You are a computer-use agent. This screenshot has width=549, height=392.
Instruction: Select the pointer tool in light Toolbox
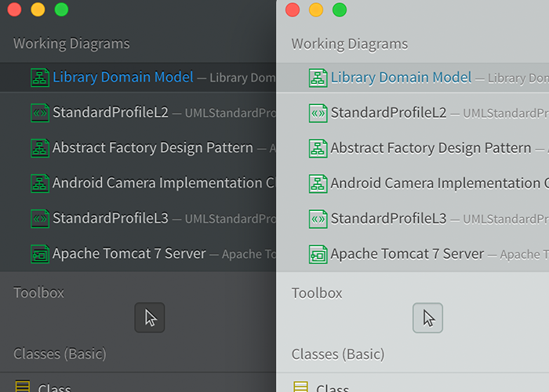point(427,318)
